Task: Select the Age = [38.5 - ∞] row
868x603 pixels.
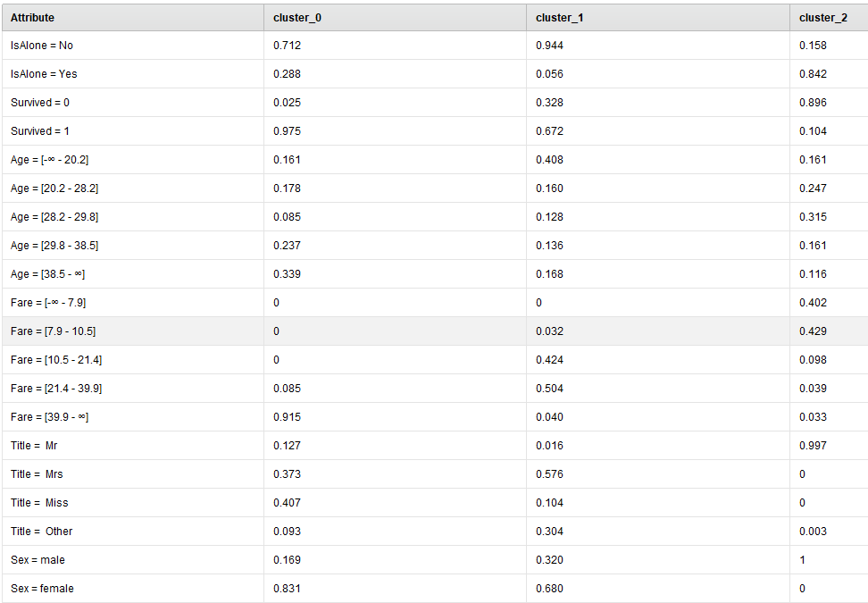Action: 435,274
